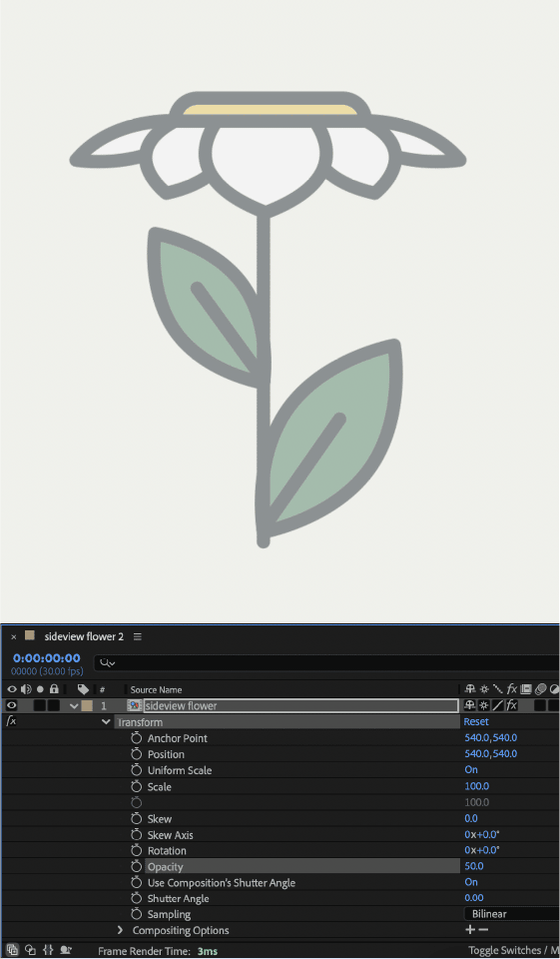Click the timeline layer search field
Viewport: 560px width, 959px height.
coord(326,663)
